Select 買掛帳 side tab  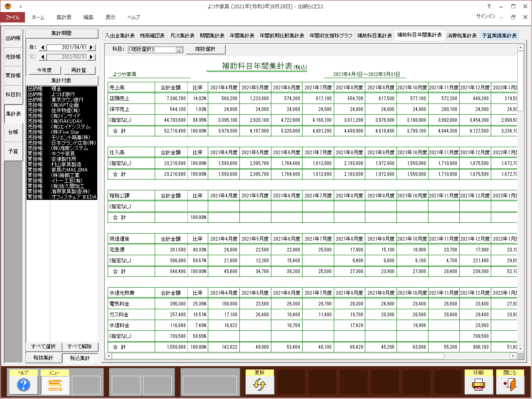(x=13, y=76)
